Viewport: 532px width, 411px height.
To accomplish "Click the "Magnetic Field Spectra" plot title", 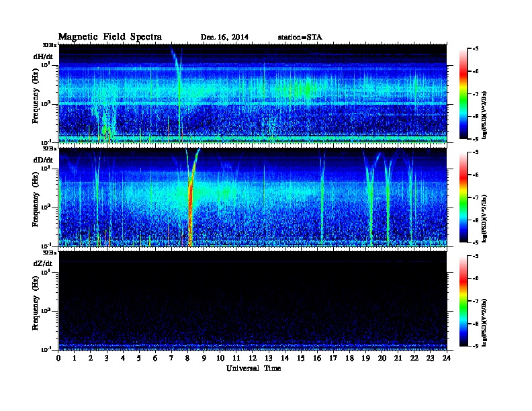I will tap(109, 37).
